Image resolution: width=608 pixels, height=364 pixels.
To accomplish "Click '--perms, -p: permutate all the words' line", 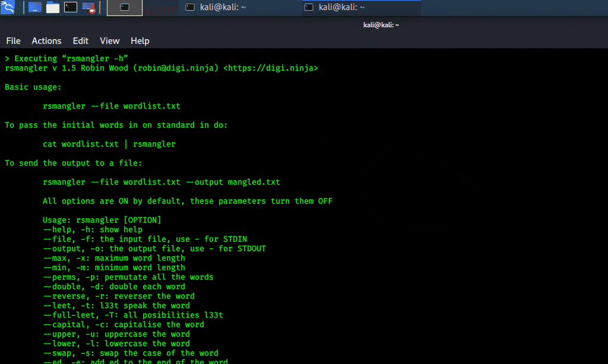I will point(128,277).
